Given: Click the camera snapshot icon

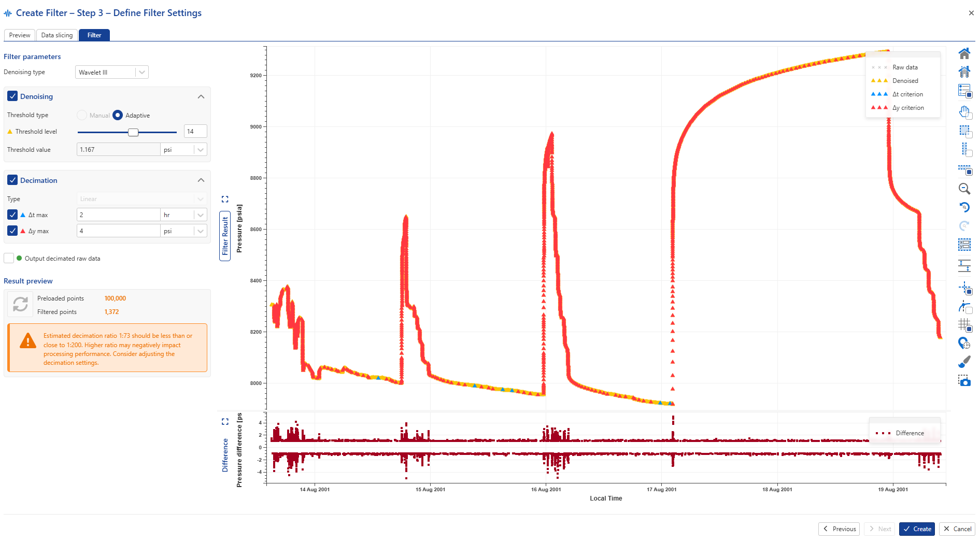Looking at the screenshot, I should (x=964, y=381).
